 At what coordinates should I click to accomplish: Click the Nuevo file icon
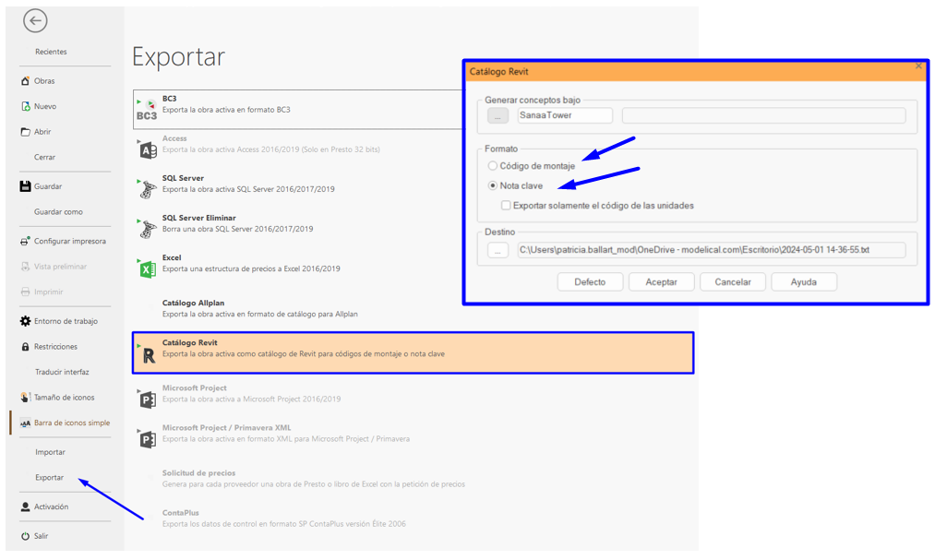[25, 106]
